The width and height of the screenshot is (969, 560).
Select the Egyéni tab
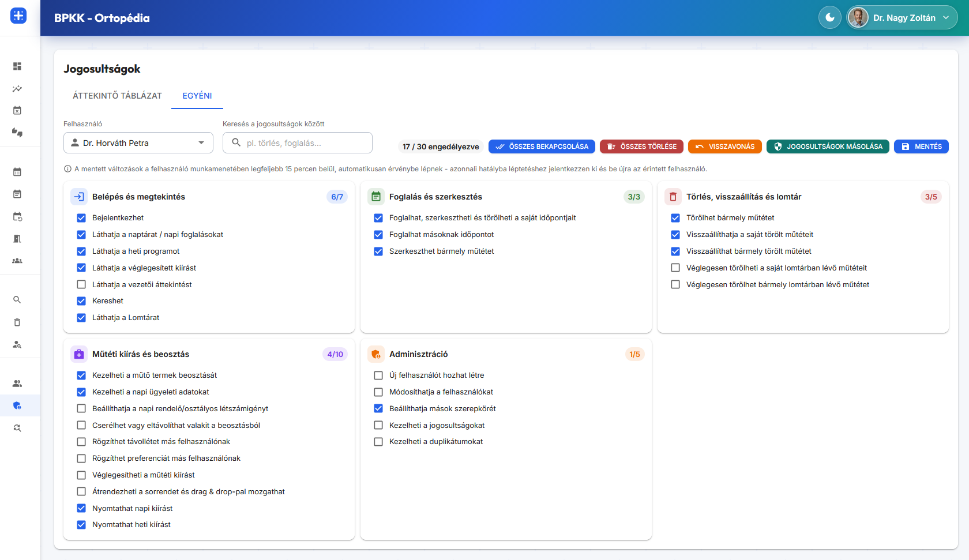tap(197, 96)
